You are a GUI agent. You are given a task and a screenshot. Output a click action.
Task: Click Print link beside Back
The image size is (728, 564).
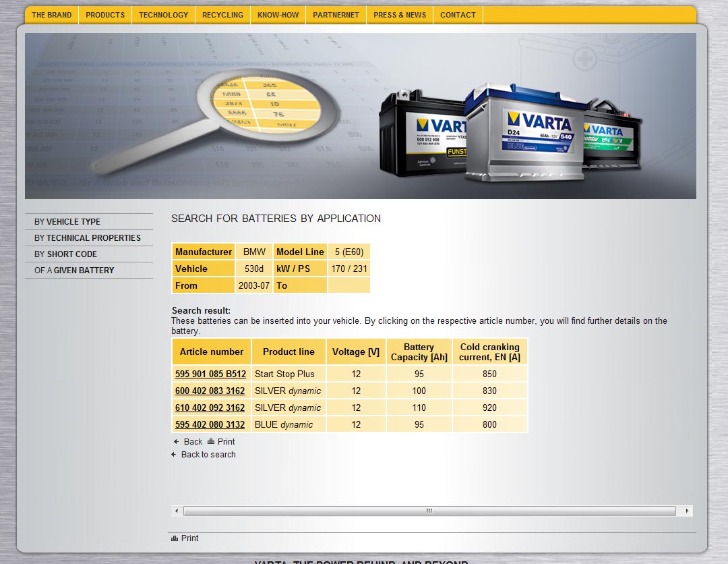coord(226,441)
